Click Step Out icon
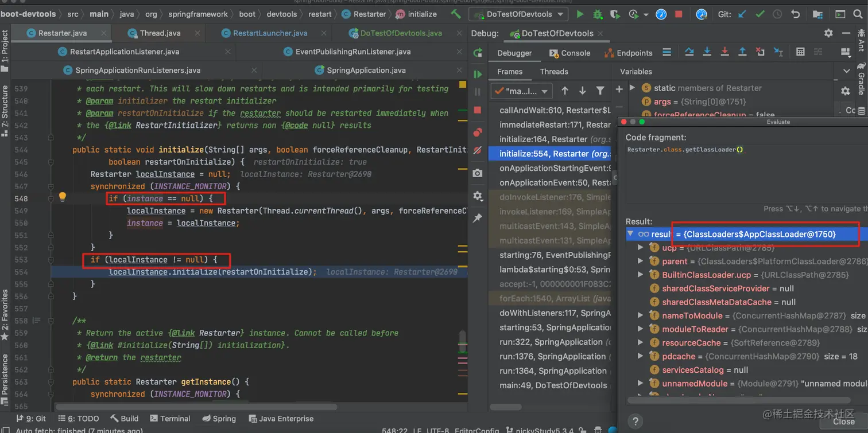Screen dimensions: 868x433 coord(742,52)
